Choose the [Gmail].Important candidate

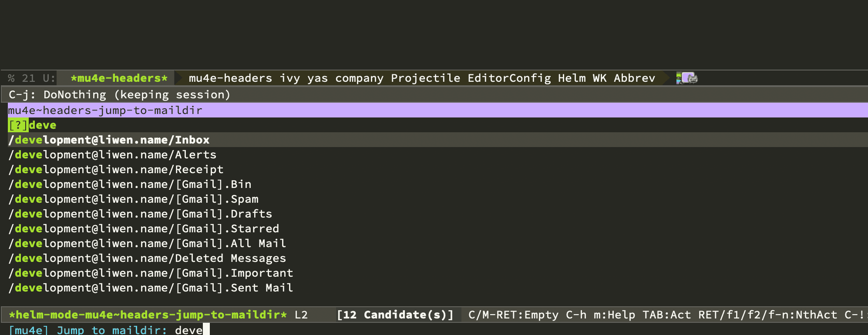(151, 273)
